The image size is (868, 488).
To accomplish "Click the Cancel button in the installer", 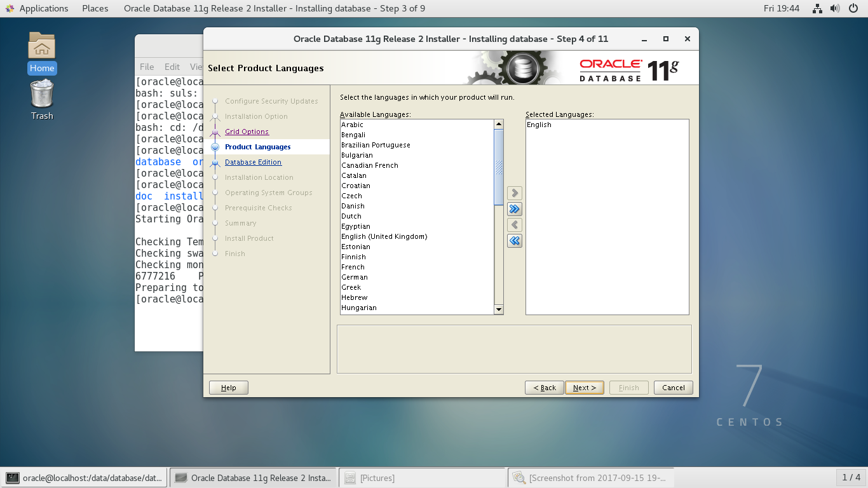I will click(x=674, y=388).
